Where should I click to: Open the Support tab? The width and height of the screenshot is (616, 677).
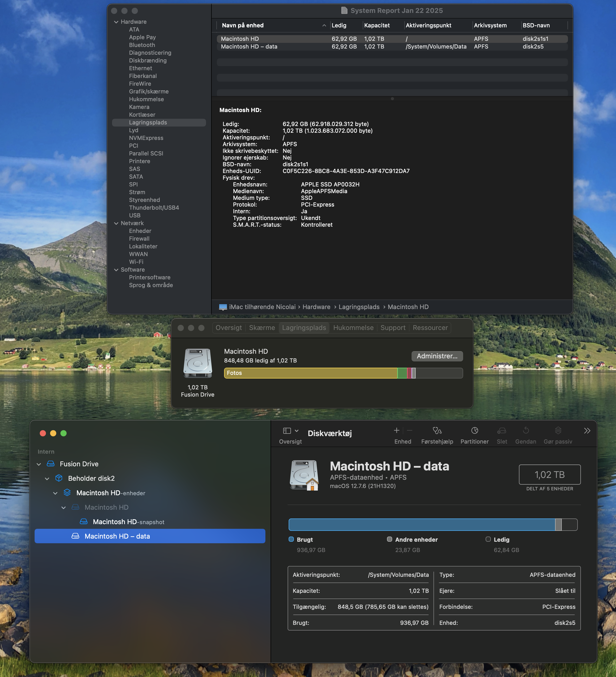pyautogui.click(x=393, y=328)
